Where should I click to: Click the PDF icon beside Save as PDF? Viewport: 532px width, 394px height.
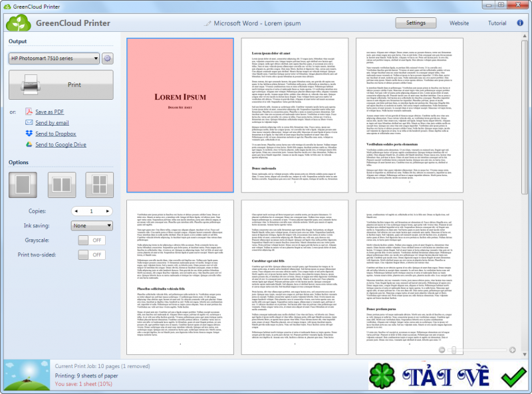29,112
